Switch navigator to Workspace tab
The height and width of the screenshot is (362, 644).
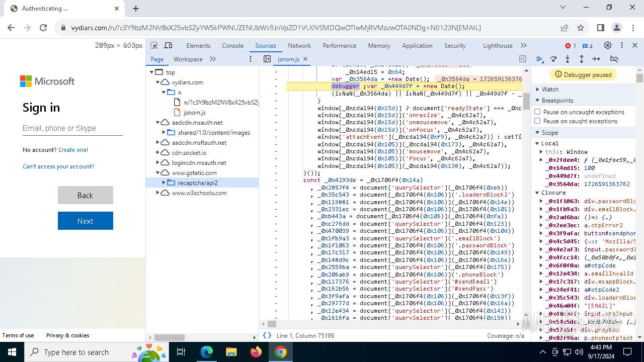coord(188,59)
